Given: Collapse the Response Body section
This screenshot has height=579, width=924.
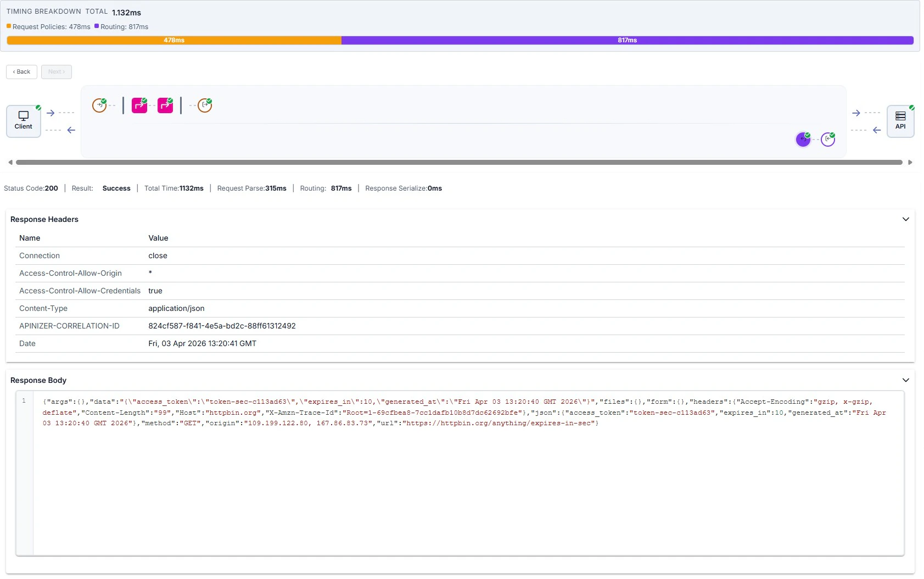Looking at the screenshot, I should 905,380.
